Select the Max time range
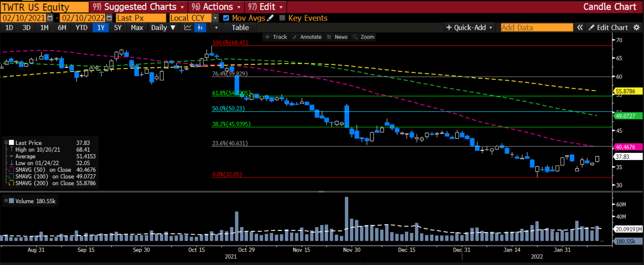Viewport: 644px width, 265px height. (137, 28)
